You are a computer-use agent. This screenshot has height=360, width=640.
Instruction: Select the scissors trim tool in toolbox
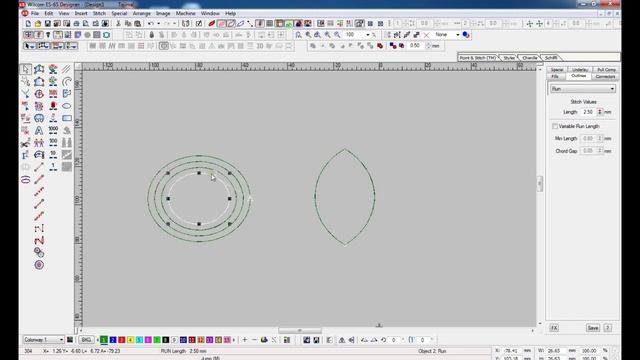(x=25, y=142)
